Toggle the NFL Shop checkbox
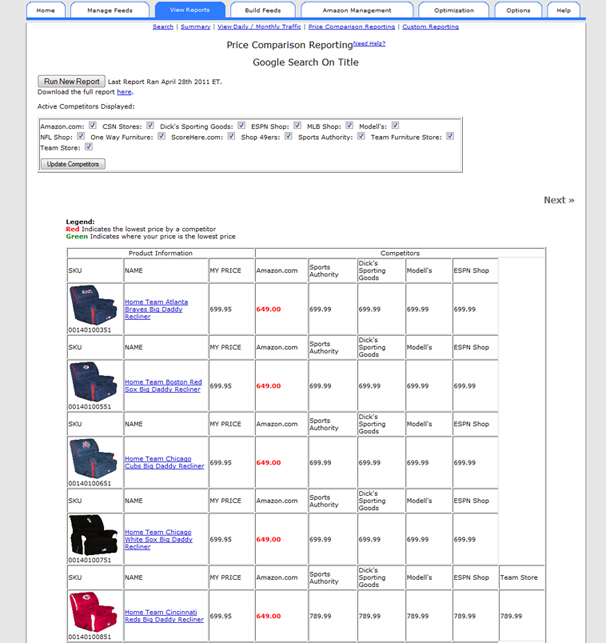Image resolution: width=606 pixels, height=643 pixels. pyautogui.click(x=81, y=136)
